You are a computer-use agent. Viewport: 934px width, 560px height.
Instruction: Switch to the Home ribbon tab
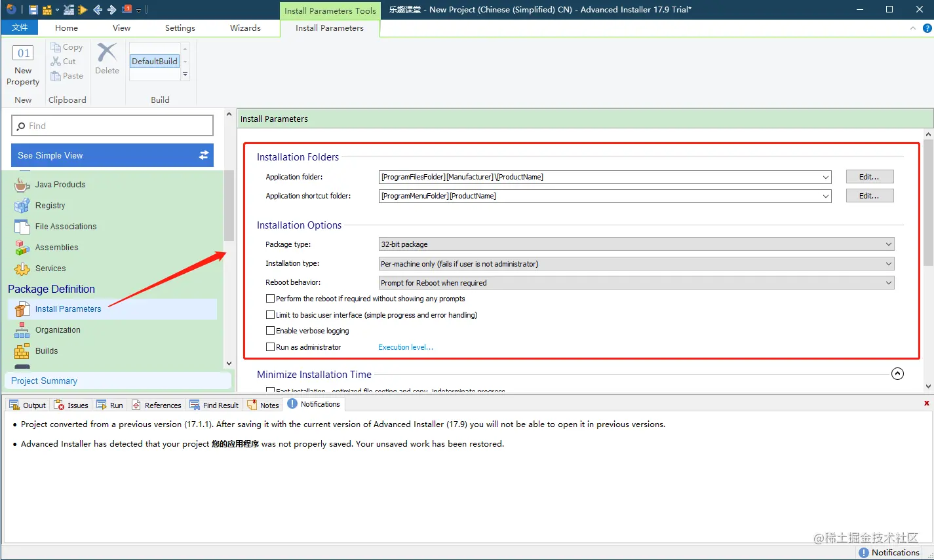pos(66,28)
